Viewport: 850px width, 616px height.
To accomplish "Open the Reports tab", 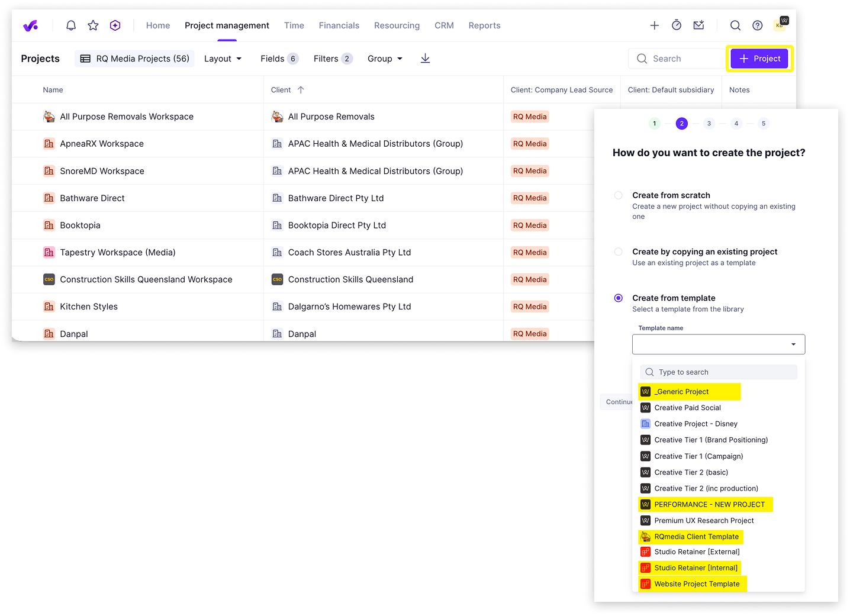I will click(x=484, y=25).
